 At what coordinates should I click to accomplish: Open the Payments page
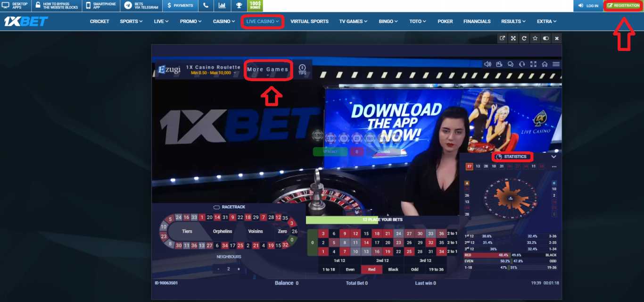pyautogui.click(x=181, y=6)
